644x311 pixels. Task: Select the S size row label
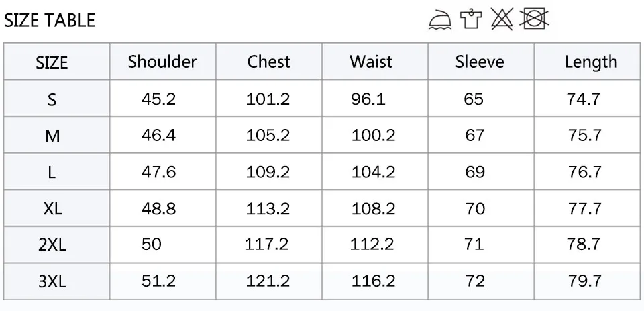coord(52,99)
